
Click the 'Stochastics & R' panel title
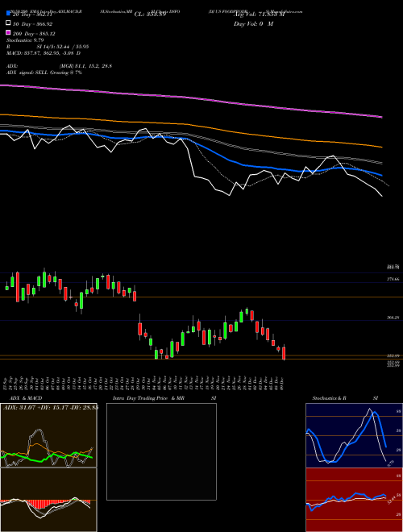point(329,398)
